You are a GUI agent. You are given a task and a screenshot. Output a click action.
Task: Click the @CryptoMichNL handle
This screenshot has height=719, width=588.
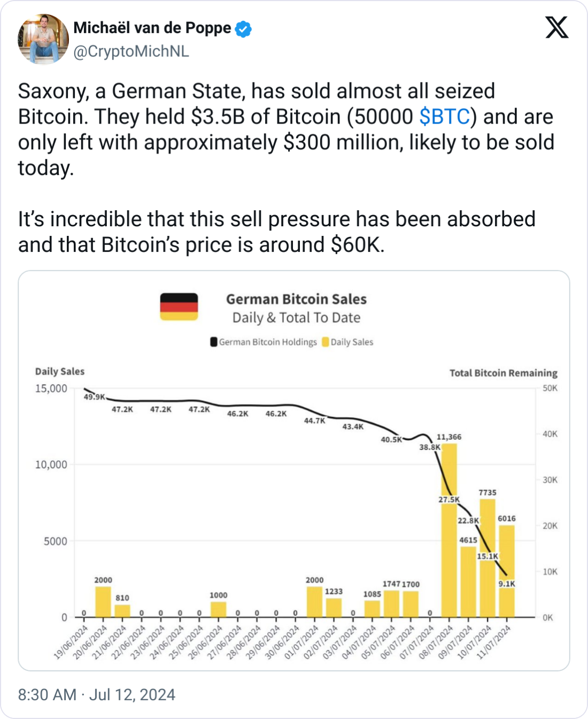tap(131, 52)
